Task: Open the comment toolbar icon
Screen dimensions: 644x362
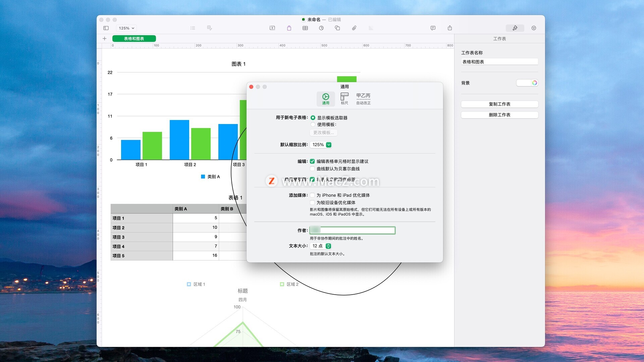Action: [433, 28]
